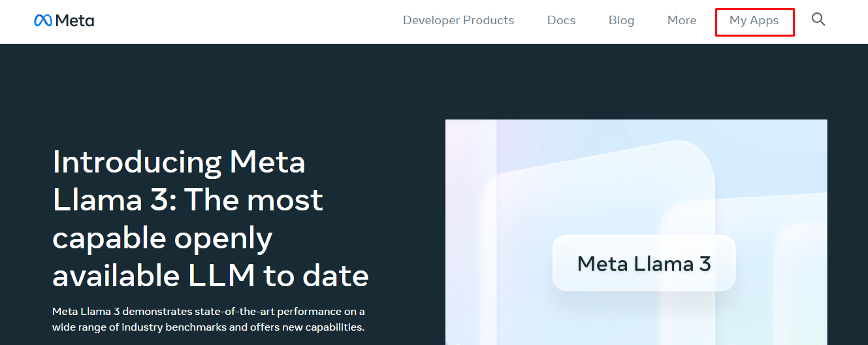Click the Meta wordmark text
Screen dimensions: 868x345
tap(74, 21)
